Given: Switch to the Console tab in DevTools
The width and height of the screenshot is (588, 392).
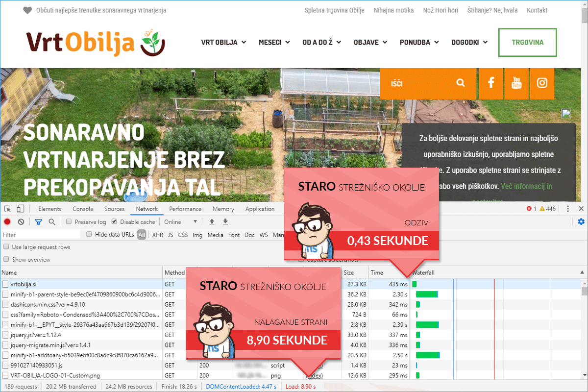Looking at the screenshot, I should tap(83, 209).
